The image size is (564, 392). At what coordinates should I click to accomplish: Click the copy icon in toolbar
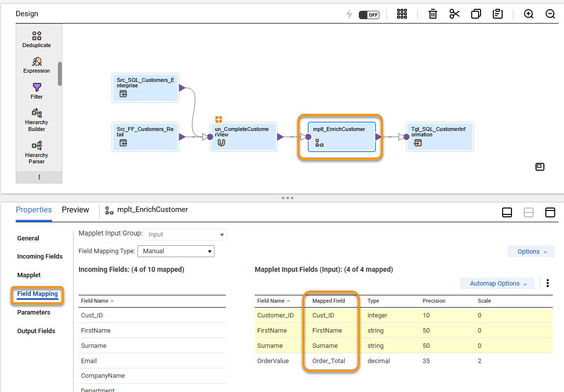476,14
